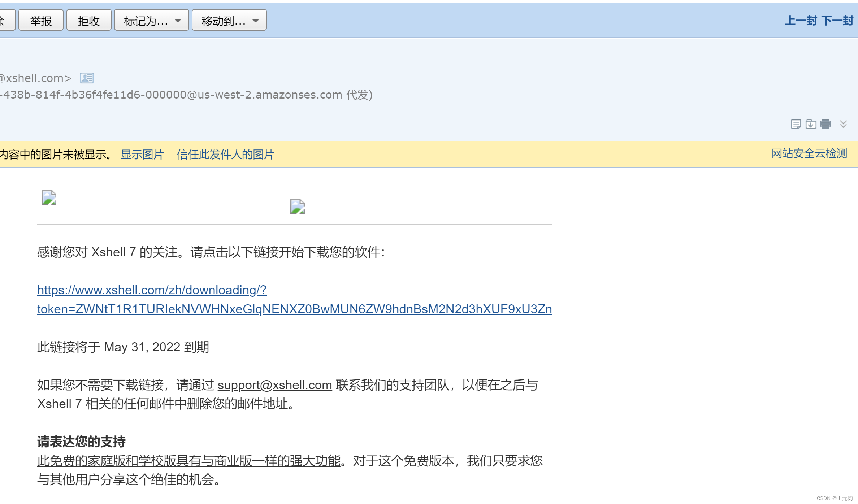Click the print icon
The width and height of the screenshot is (858, 504).
(x=825, y=124)
